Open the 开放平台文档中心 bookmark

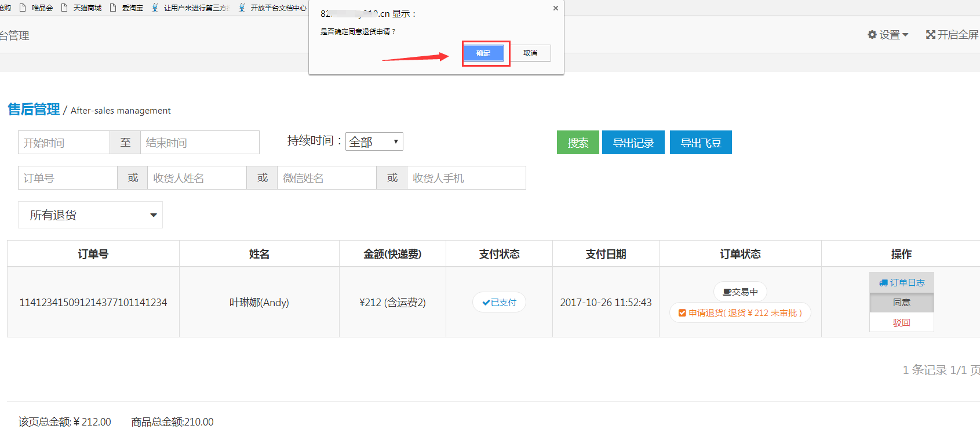(x=272, y=8)
